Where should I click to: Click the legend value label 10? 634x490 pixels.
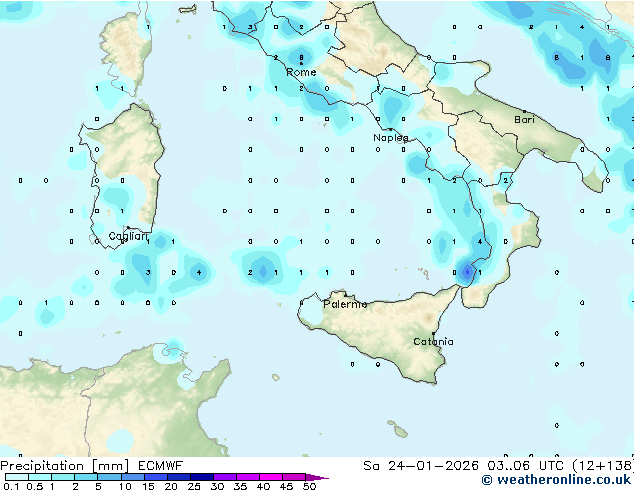tap(125, 486)
